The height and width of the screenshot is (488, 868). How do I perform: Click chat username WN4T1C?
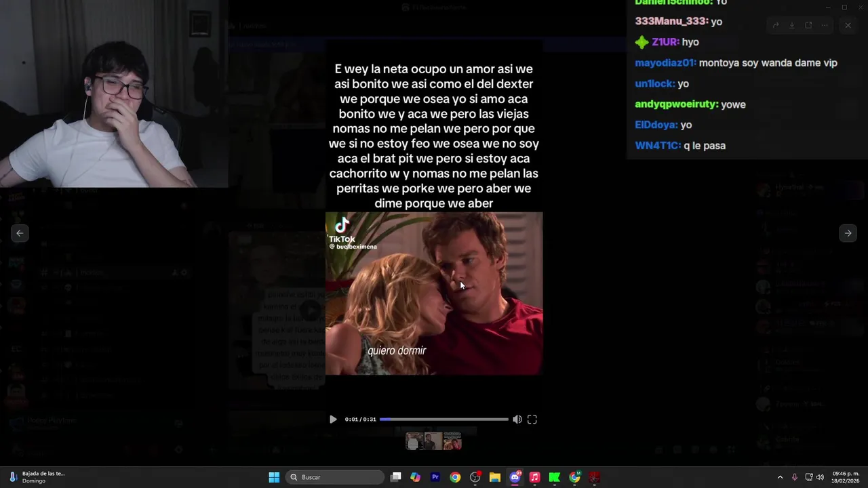658,146
